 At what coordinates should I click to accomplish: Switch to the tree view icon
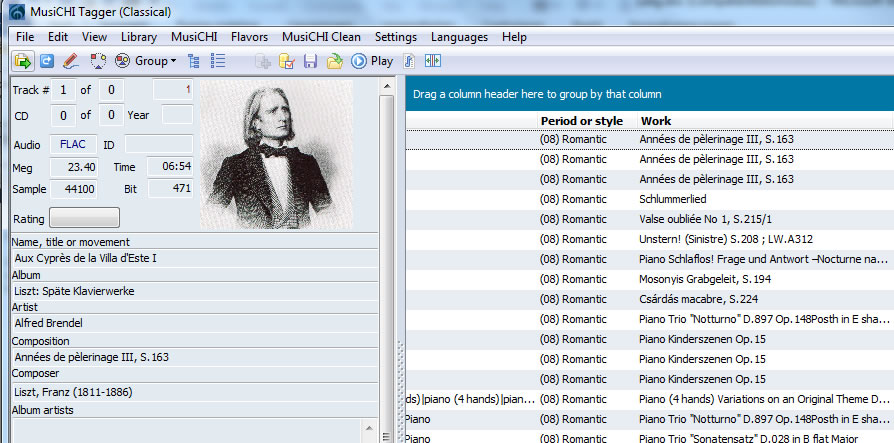point(194,61)
